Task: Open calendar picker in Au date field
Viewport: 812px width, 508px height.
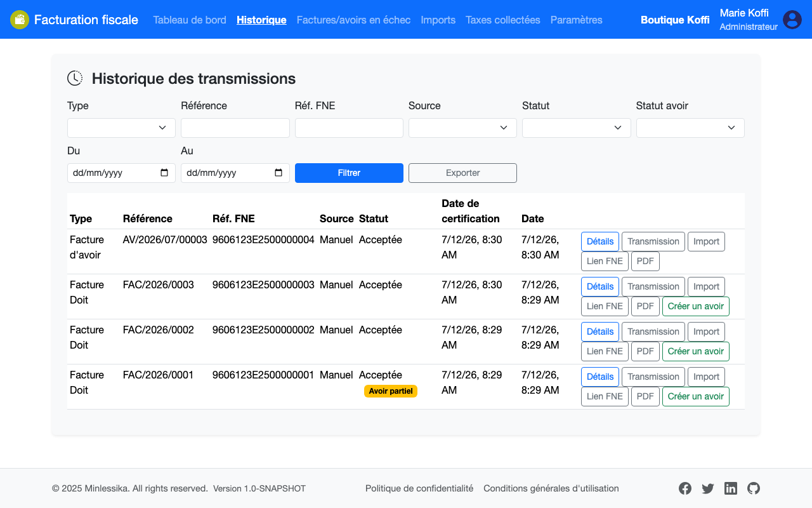Action: pyautogui.click(x=278, y=173)
